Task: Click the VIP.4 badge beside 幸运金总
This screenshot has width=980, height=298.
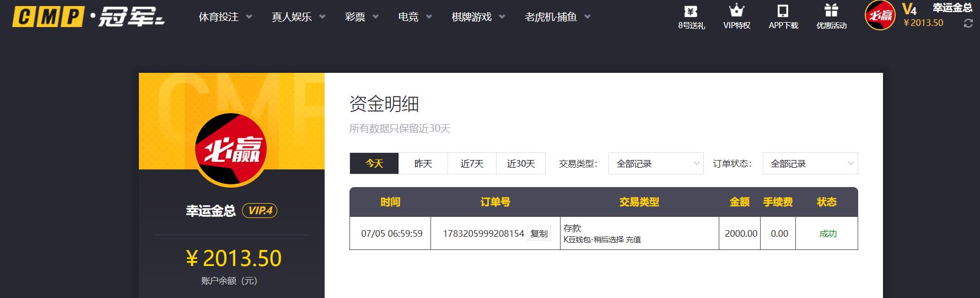Action: 260,210
